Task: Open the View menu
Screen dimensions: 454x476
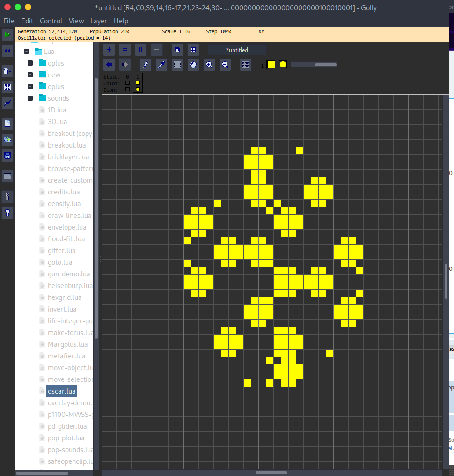Action: click(x=76, y=21)
